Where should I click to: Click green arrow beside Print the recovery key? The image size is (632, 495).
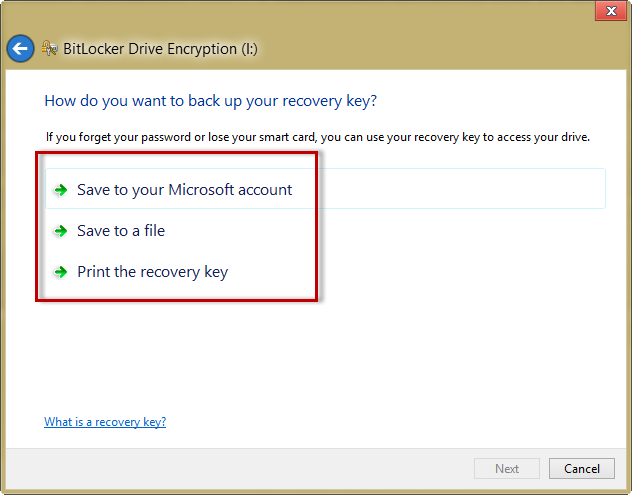tap(61, 272)
